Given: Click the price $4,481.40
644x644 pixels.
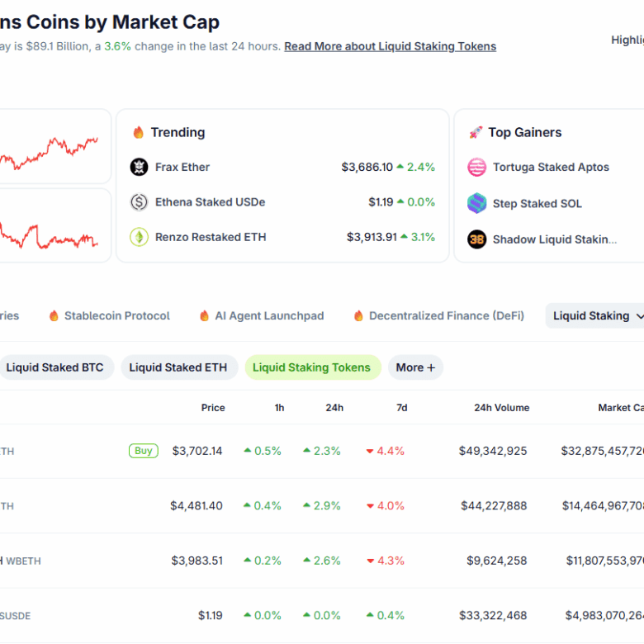Looking at the screenshot, I should pos(197,505).
